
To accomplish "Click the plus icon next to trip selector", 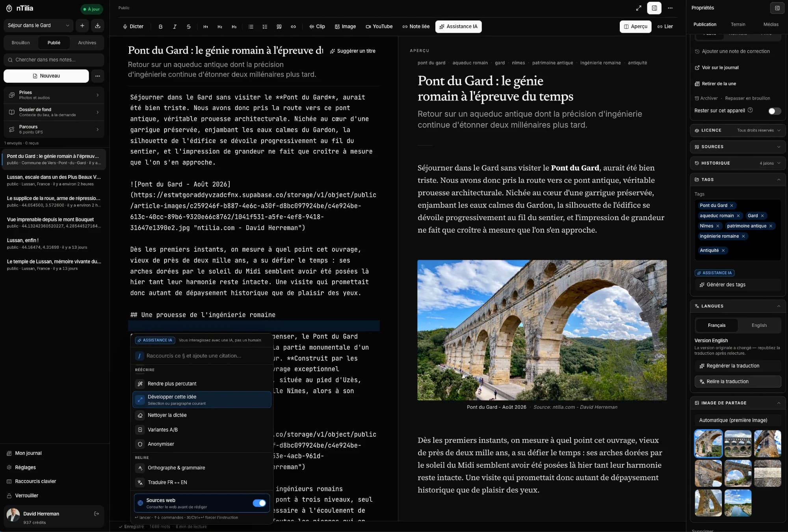I will click(82, 26).
